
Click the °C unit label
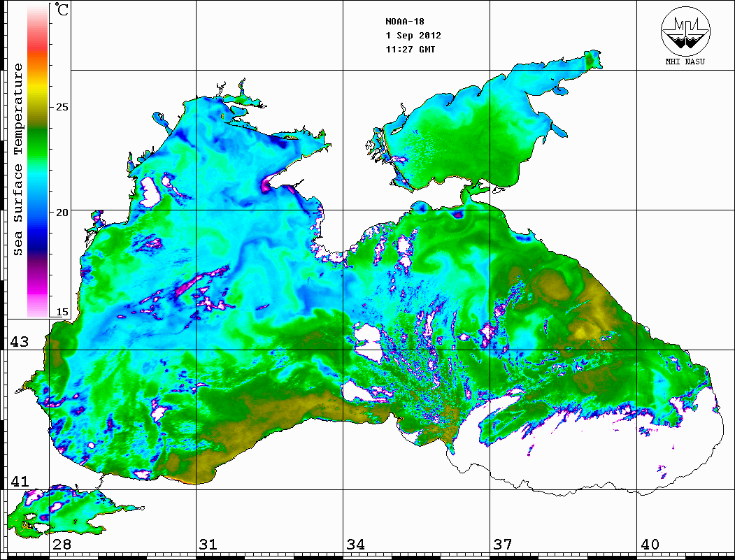click(62, 9)
